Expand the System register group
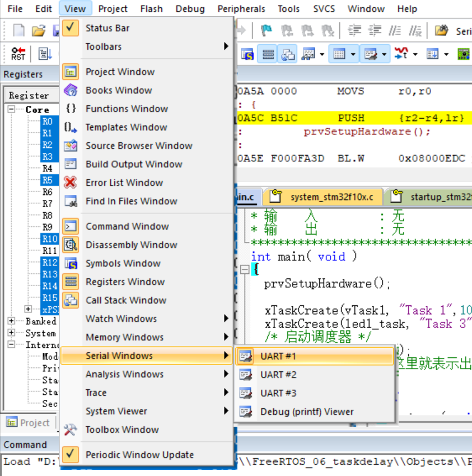The width and height of the screenshot is (472, 476). (11, 333)
